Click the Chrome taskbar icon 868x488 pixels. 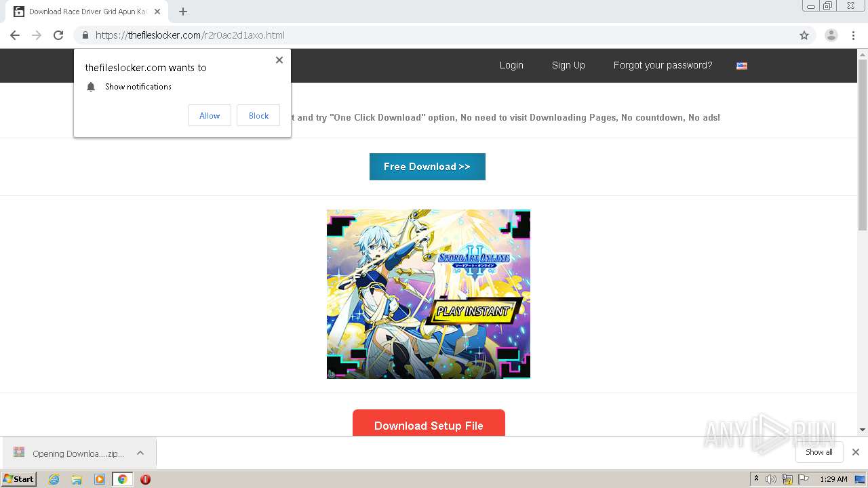pos(123,479)
